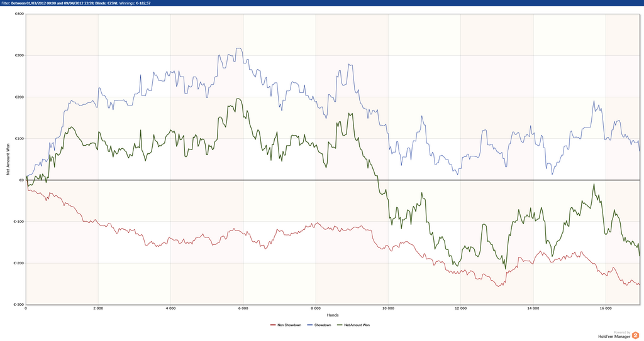
Task: Click the 'Hands' x-axis title
Action: tap(333, 315)
